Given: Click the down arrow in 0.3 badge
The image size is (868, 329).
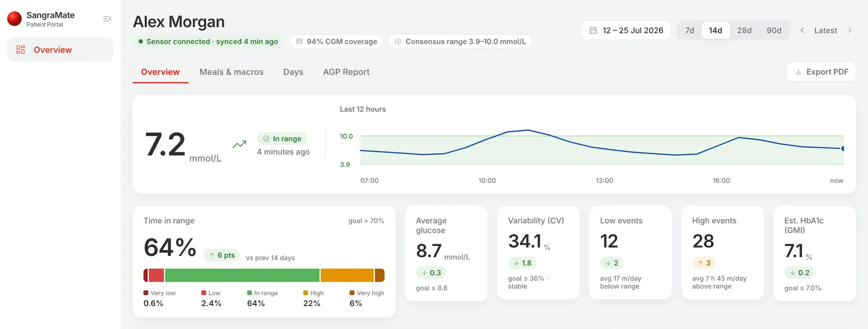Looking at the screenshot, I should coord(424,273).
